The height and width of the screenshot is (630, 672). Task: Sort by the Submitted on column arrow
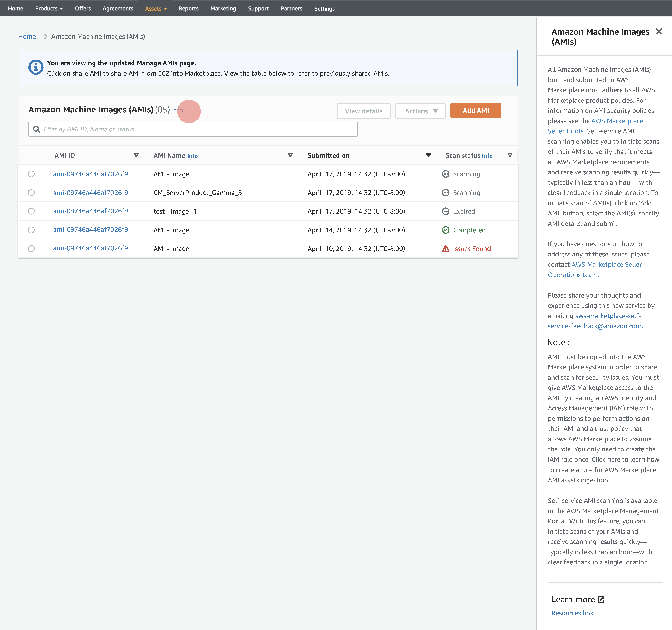click(x=428, y=155)
